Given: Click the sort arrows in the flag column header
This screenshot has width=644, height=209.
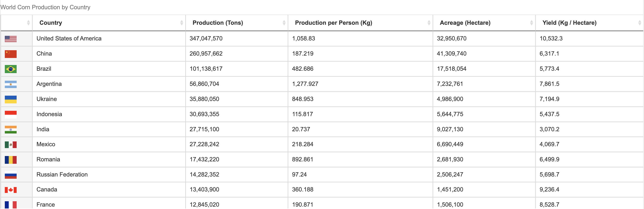Looking at the screenshot, I should coord(28,23).
